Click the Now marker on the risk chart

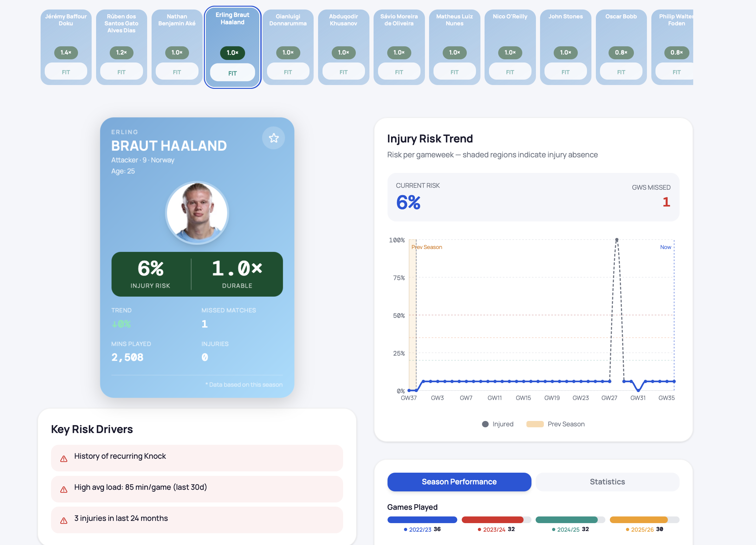click(665, 247)
